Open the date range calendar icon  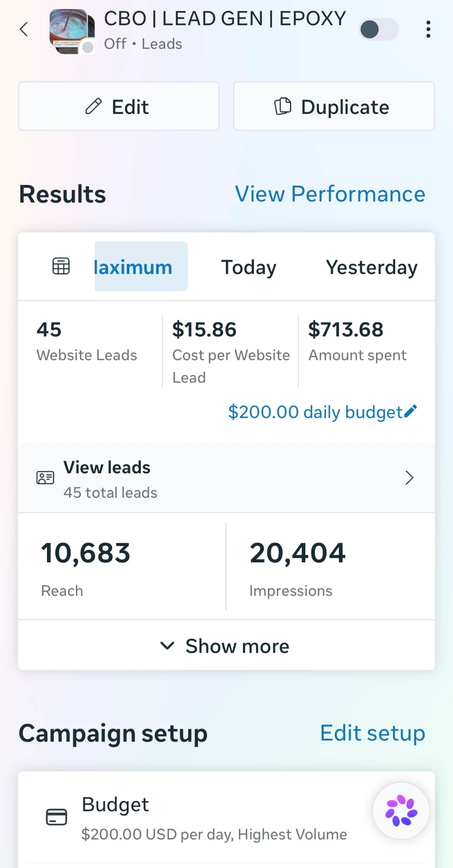tap(61, 266)
